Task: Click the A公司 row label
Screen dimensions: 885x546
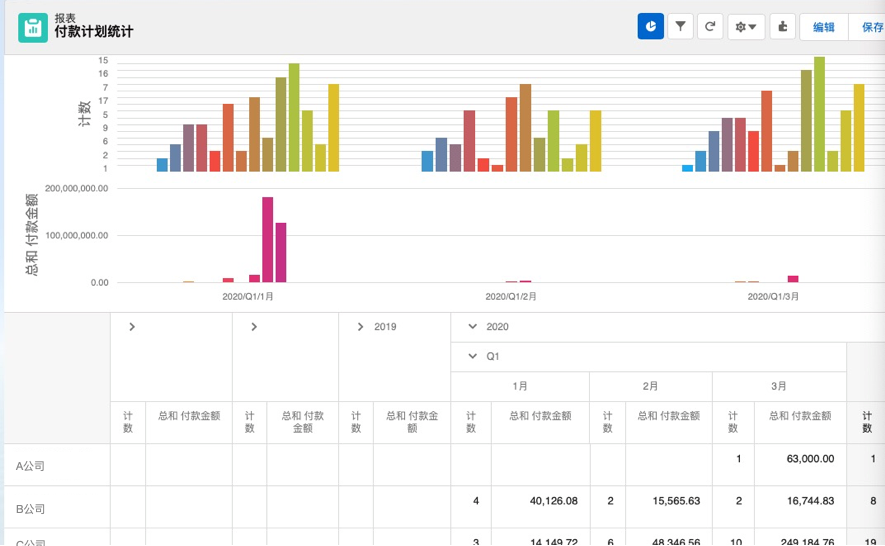Action: tap(30, 466)
